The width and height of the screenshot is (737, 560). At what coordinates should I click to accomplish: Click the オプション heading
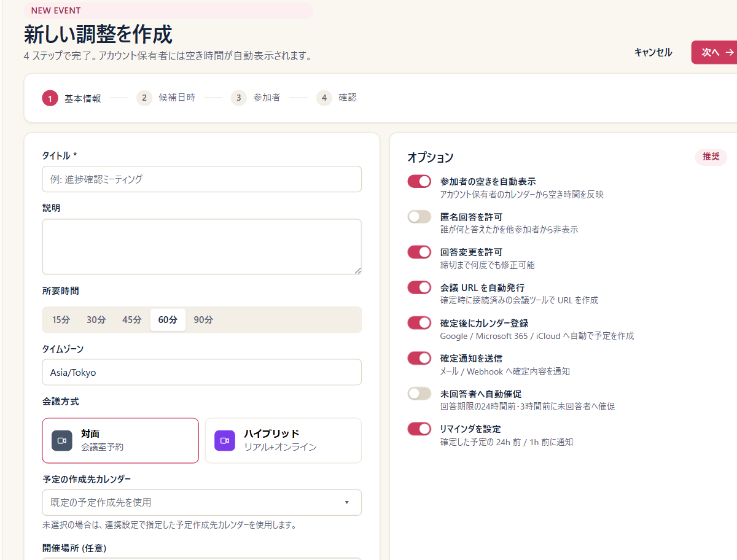pos(431,157)
